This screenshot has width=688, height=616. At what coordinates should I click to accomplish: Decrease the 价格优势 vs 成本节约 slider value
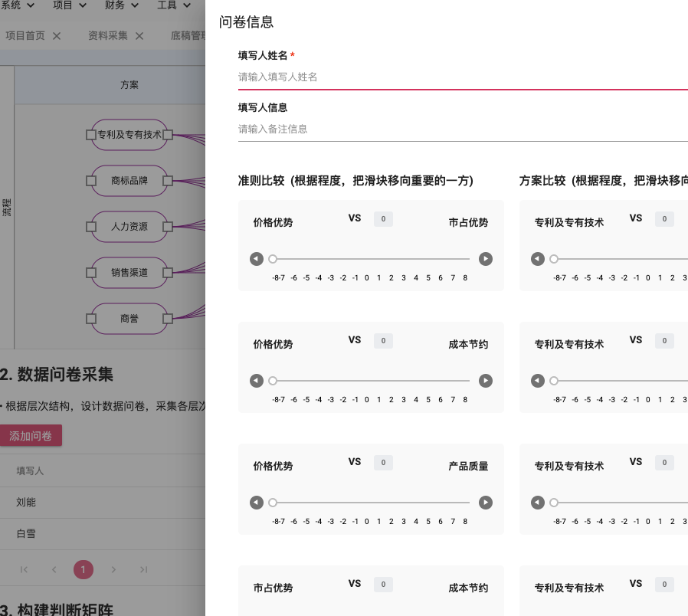(257, 381)
